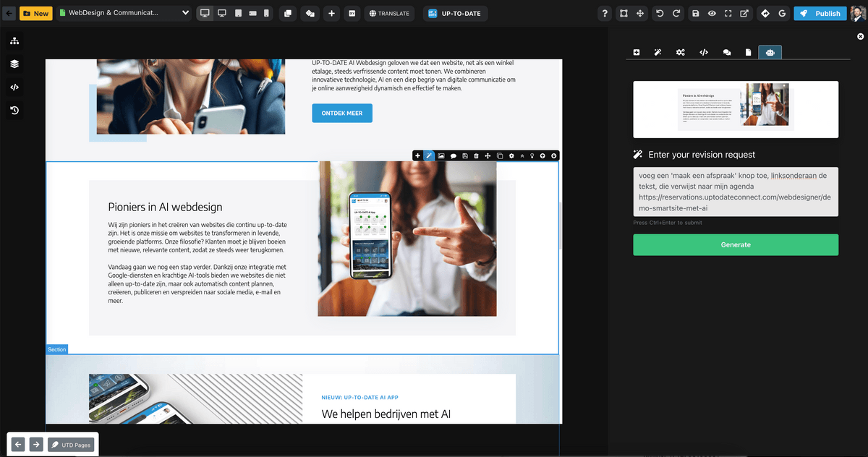Switch to the code tab in right panel
The image size is (868, 457).
(703, 52)
